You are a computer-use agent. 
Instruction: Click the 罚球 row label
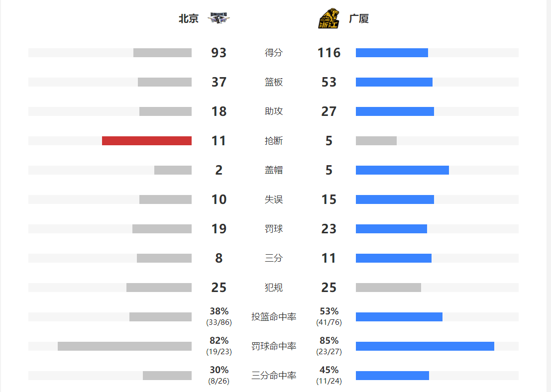coord(274,229)
